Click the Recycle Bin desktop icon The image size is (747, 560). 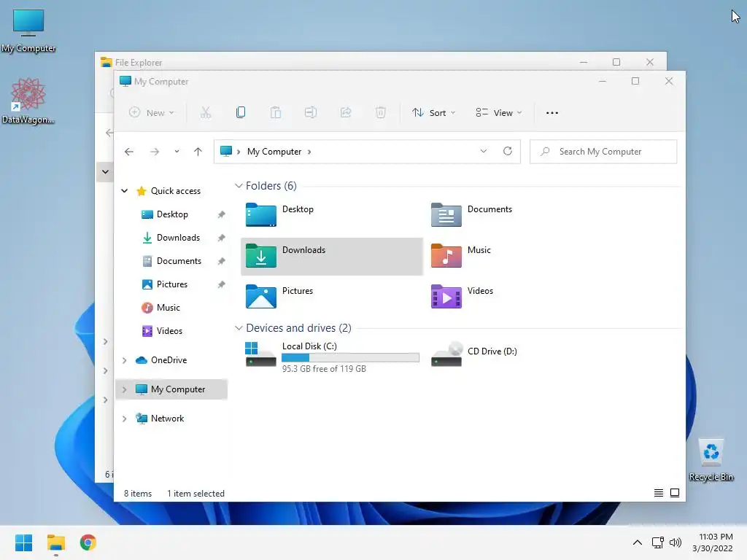click(x=711, y=460)
